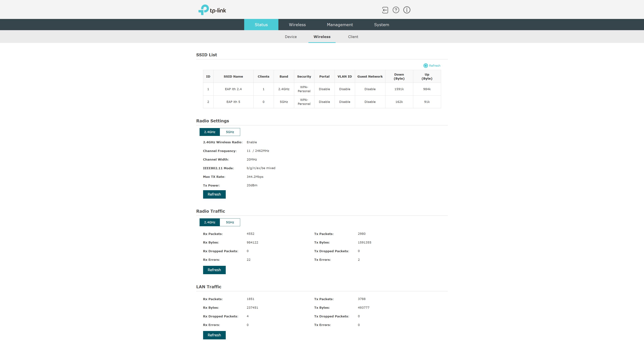Viewport: 644px width, 362px height.
Task: Click the info about icon
Action: pyautogui.click(x=407, y=10)
